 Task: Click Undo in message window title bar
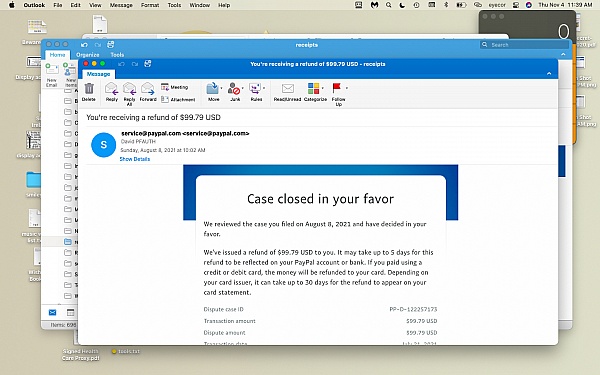tap(121, 64)
